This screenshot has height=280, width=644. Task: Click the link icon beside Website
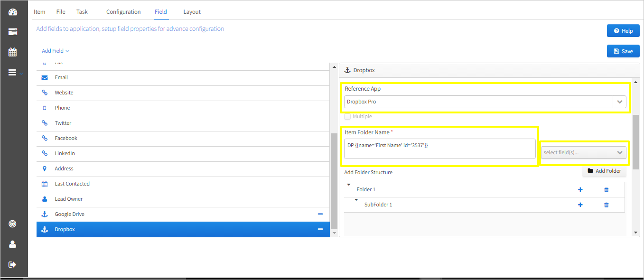pyautogui.click(x=45, y=93)
